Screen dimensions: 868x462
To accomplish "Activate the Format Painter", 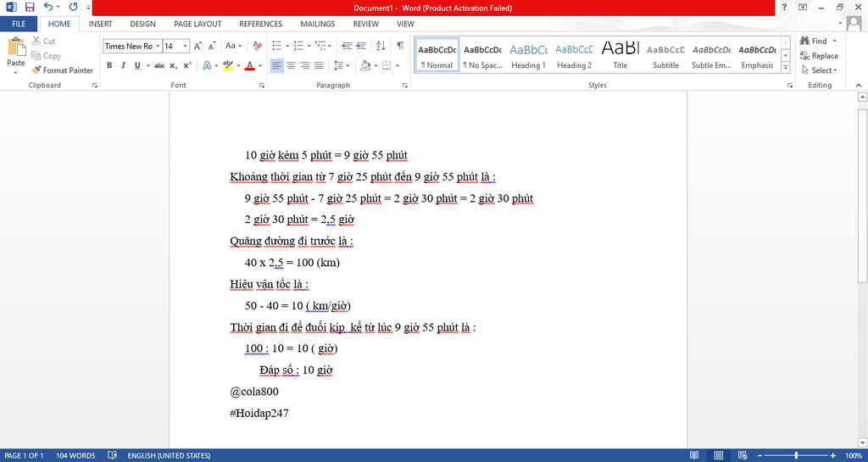I will click(x=62, y=70).
